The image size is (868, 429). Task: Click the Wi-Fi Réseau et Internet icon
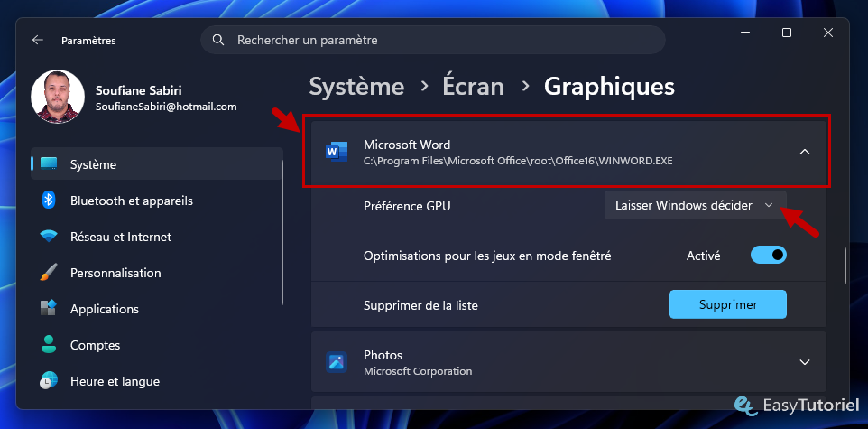[x=49, y=237]
